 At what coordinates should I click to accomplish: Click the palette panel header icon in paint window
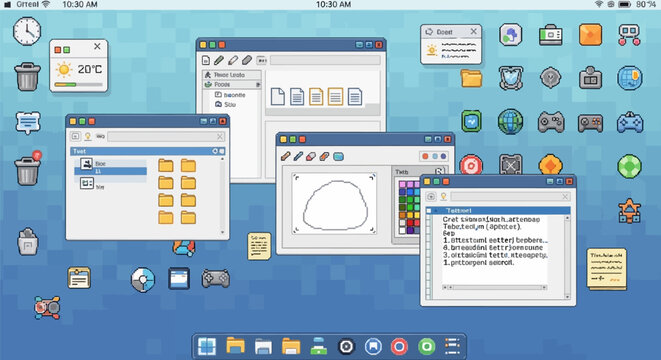coord(439,171)
